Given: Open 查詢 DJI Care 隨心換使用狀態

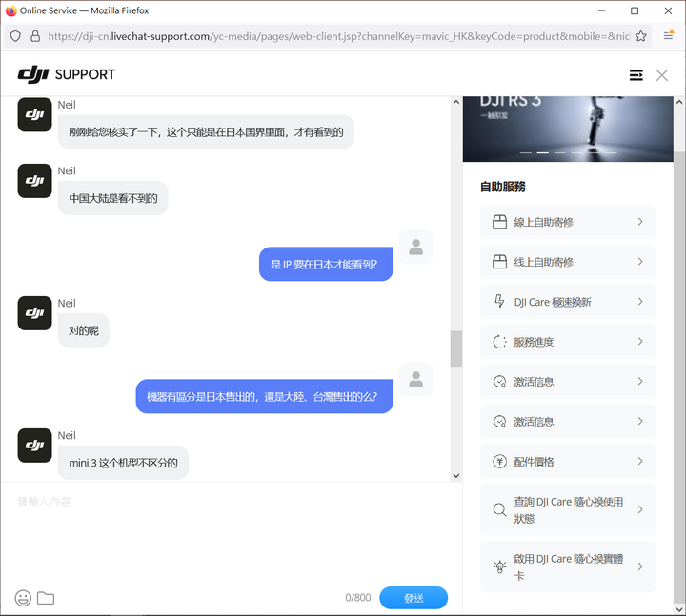Looking at the screenshot, I should tap(568, 509).
